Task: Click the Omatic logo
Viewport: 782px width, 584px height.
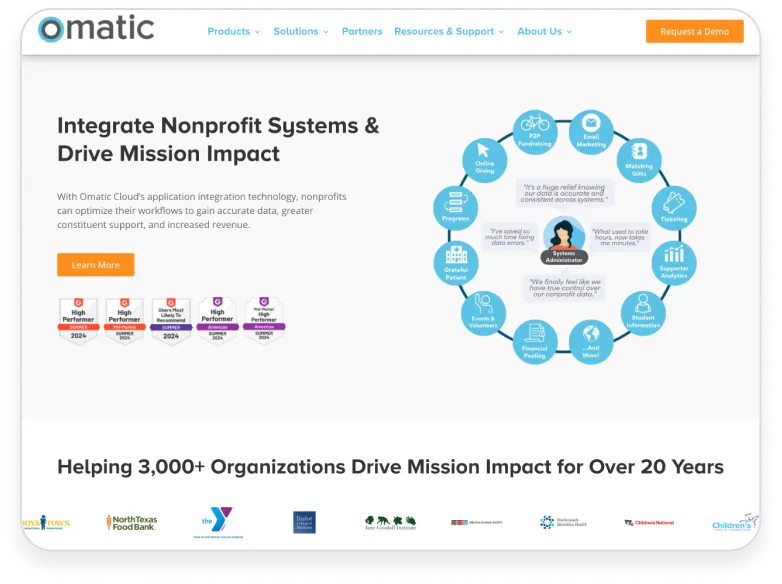Action: 96,29
